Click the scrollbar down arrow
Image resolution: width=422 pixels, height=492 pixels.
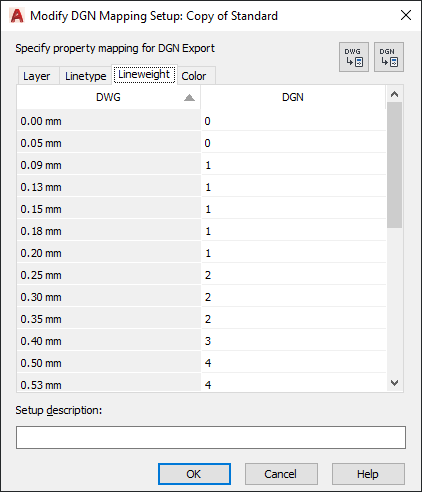(394, 383)
